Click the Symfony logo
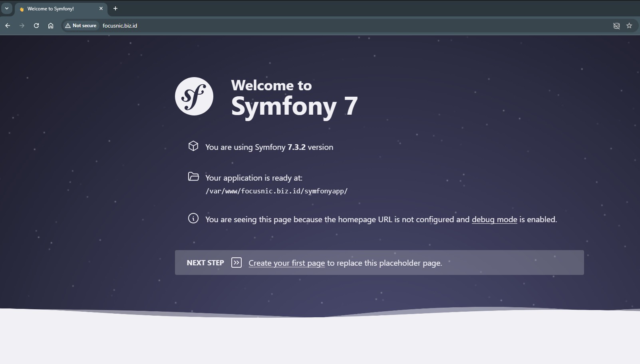Image resolution: width=640 pixels, height=364 pixels. [x=194, y=96]
